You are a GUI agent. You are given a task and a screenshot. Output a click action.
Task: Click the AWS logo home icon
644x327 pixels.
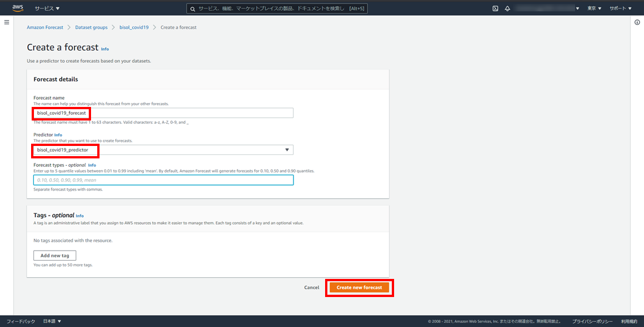[x=18, y=8]
